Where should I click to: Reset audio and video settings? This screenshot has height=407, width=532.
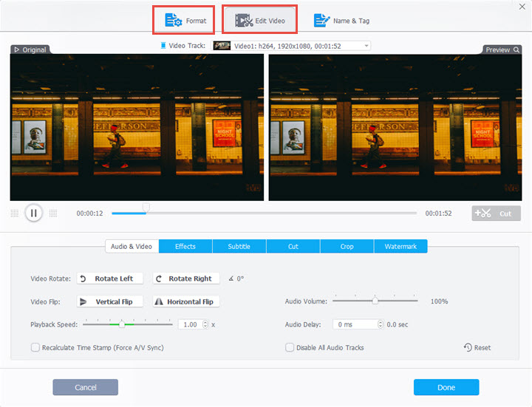(477, 347)
